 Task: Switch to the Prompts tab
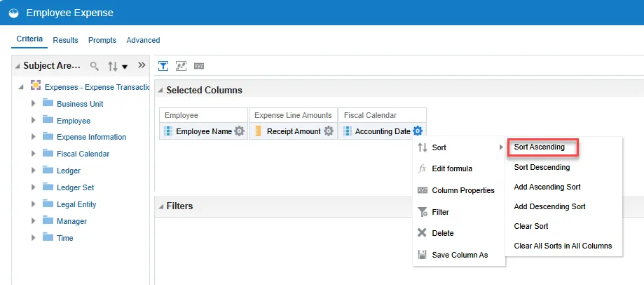point(102,40)
